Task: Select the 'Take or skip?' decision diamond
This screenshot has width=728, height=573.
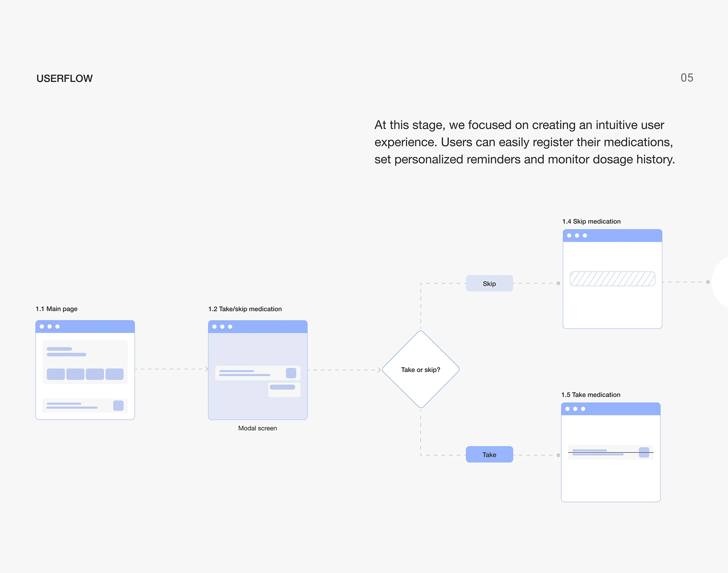Action: coord(420,369)
